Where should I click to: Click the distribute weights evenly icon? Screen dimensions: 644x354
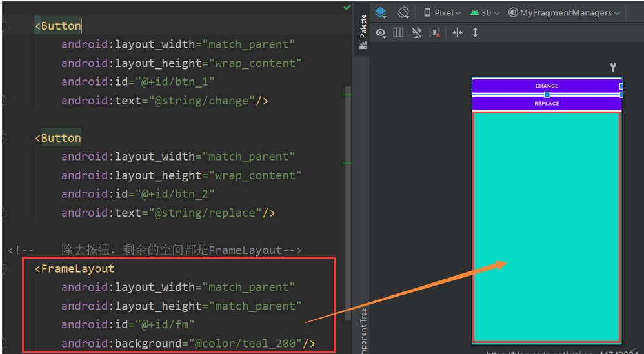(x=457, y=32)
